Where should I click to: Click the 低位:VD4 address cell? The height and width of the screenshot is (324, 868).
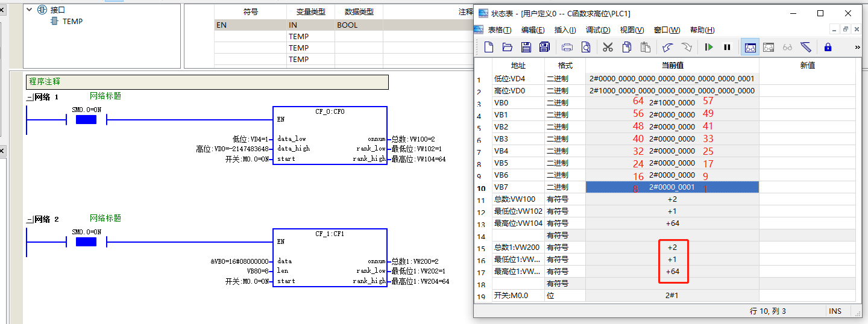click(x=518, y=79)
